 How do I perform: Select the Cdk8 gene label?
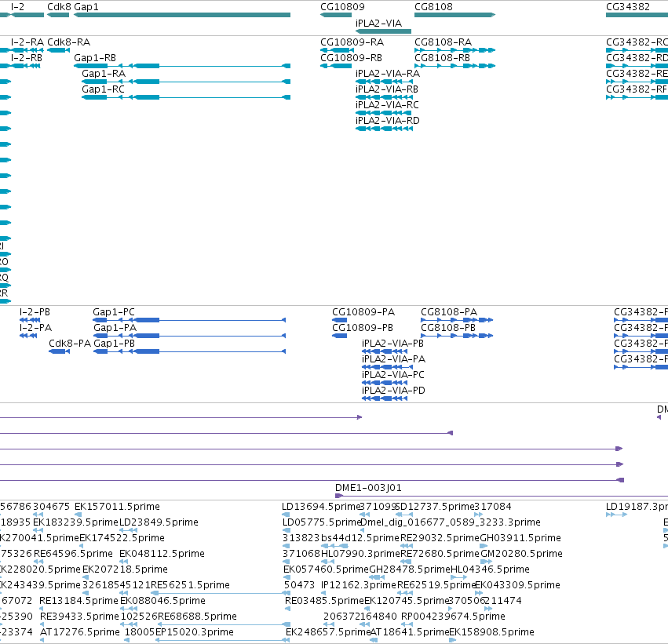click(59, 7)
